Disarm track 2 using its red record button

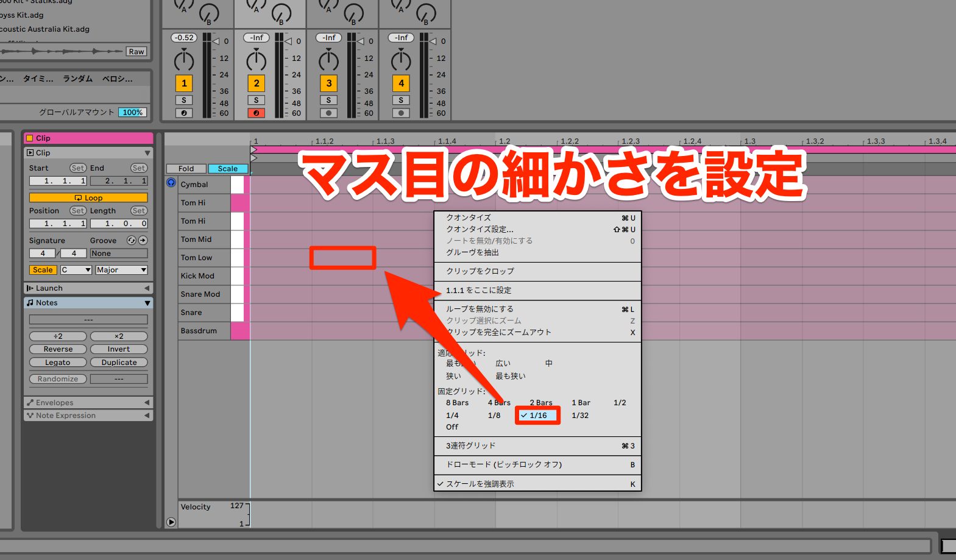coord(257,113)
